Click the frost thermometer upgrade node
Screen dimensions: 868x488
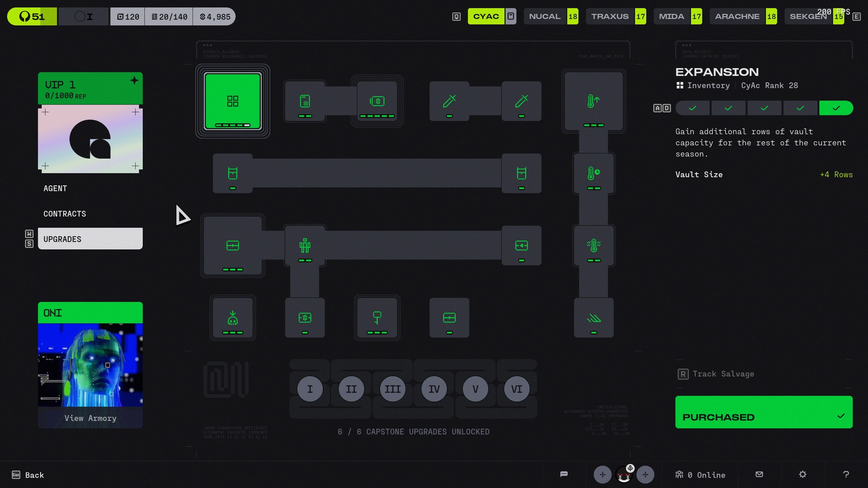[593, 245]
